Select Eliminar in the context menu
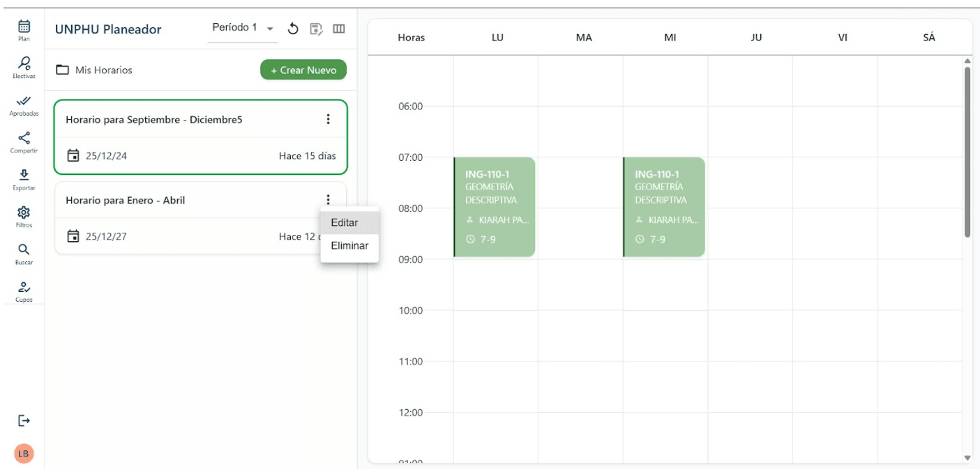The width and height of the screenshot is (980, 469). point(349,246)
